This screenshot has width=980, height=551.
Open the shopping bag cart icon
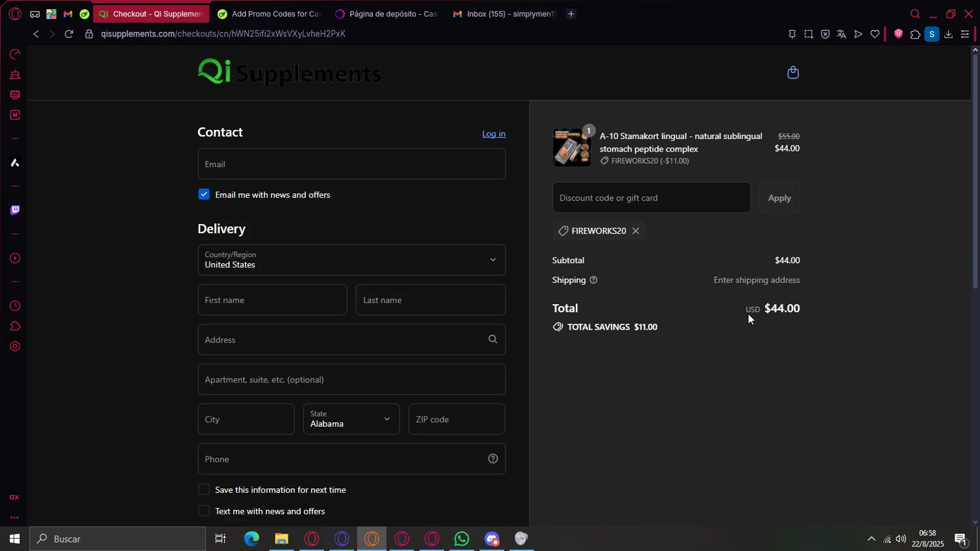coord(792,72)
